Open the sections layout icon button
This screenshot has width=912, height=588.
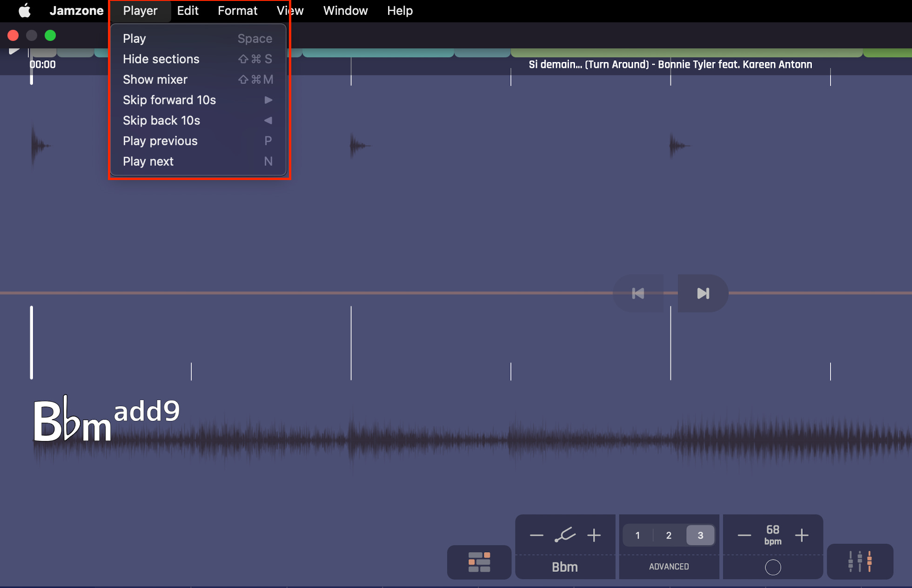479,562
